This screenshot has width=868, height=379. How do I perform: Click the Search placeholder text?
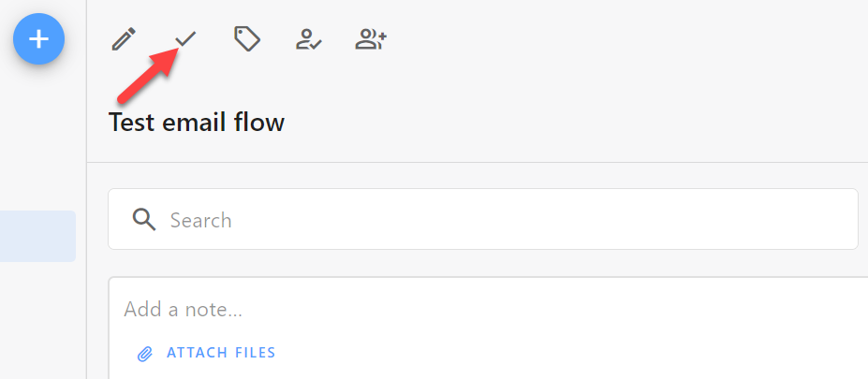coord(201,220)
